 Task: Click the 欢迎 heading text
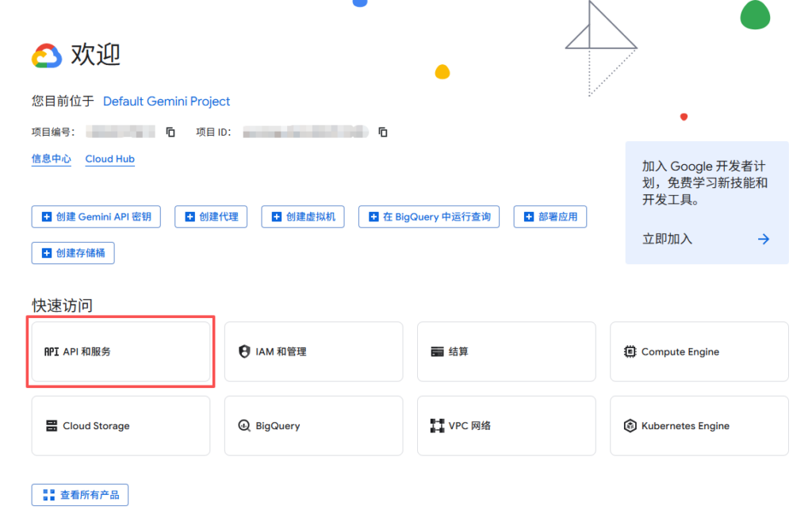95,55
